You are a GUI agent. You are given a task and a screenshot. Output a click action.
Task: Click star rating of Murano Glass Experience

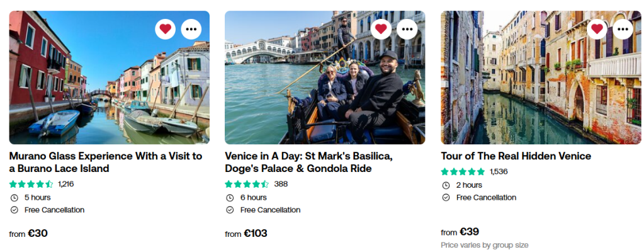(31, 184)
